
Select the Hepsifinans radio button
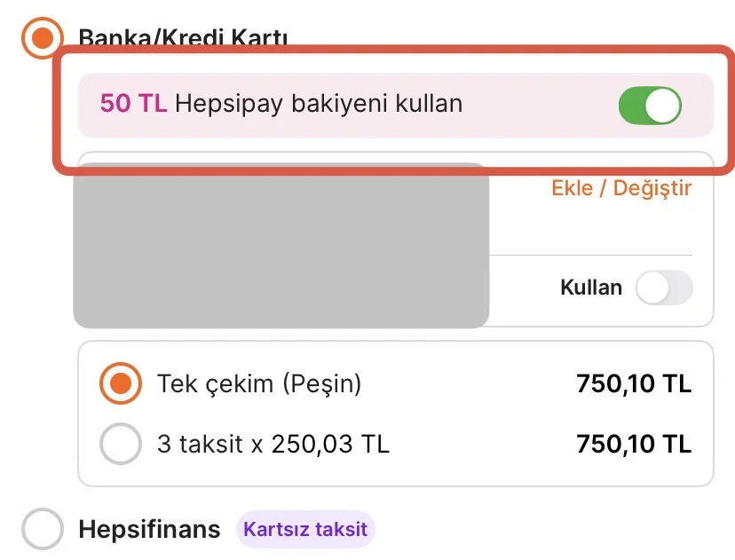coord(42,530)
